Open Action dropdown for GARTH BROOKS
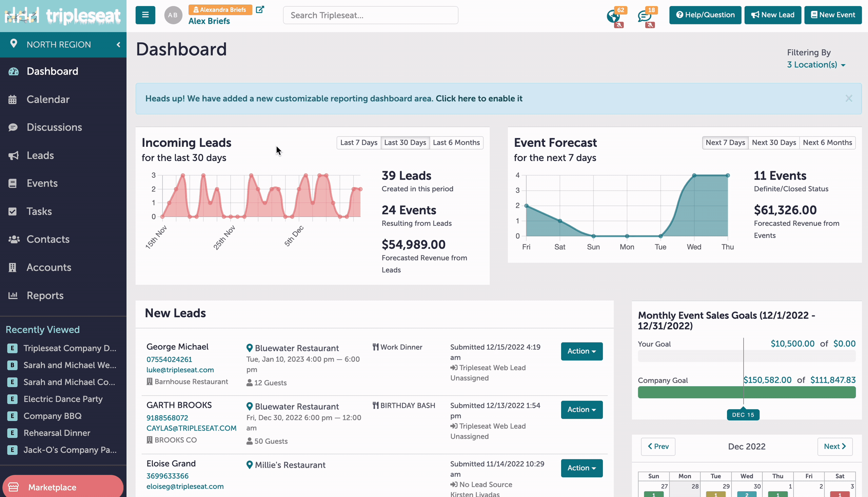Viewport: 868px width, 497px height. click(581, 410)
